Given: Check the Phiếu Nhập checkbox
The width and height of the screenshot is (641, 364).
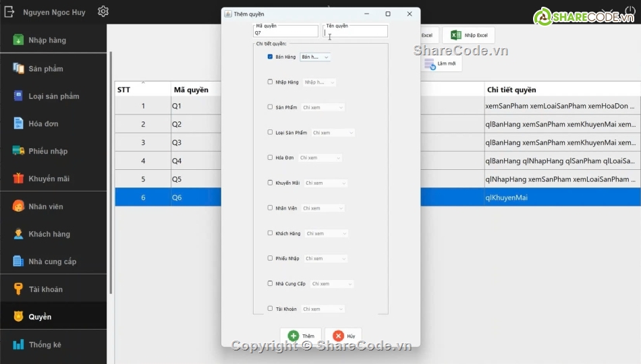Looking at the screenshot, I should pyautogui.click(x=270, y=258).
